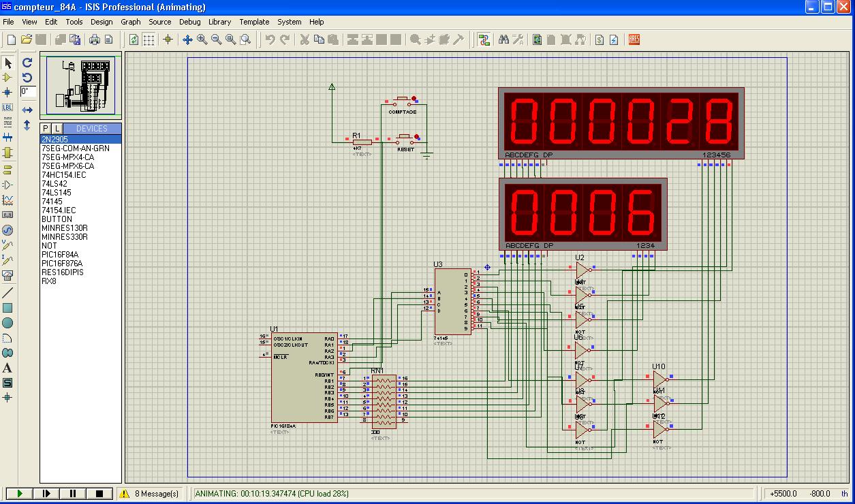Click the Zoom In magnifier icon

coord(202,40)
